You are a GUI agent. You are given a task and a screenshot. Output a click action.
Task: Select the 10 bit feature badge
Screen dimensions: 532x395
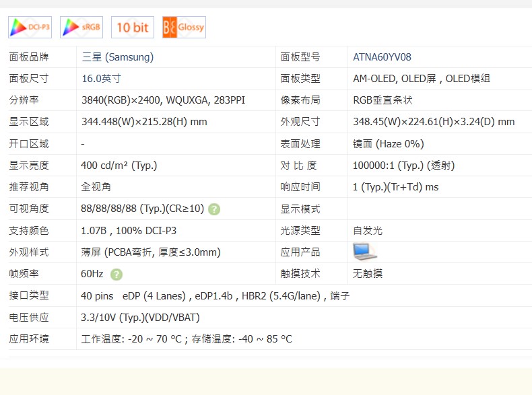pos(132,28)
